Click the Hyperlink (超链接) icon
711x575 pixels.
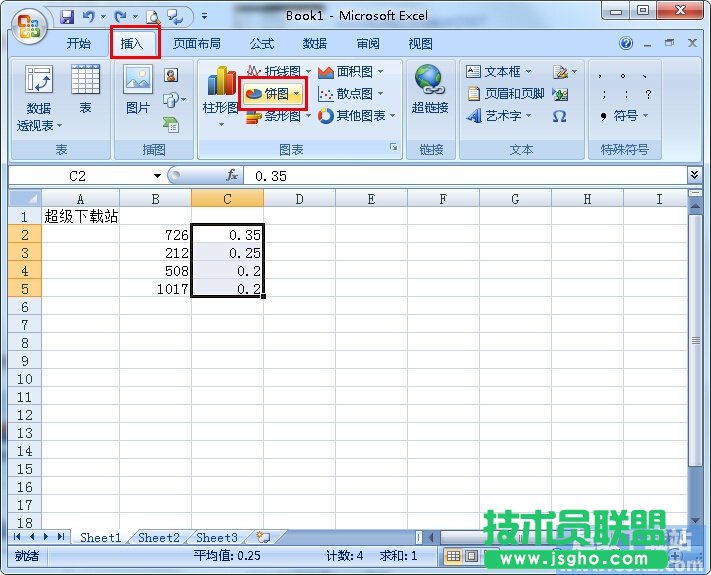pyautogui.click(x=429, y=90)
